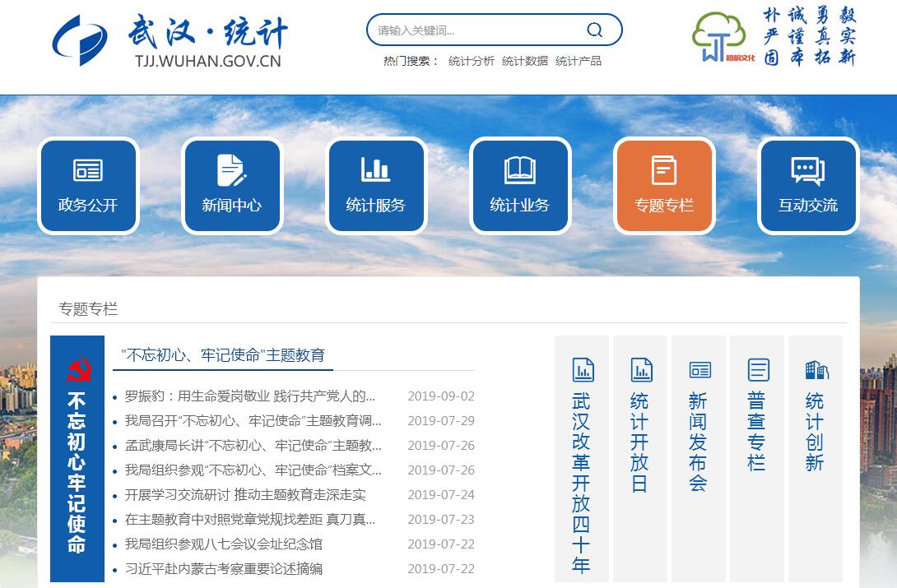Open the 罗振豹 article dated 2019-09-02
Viewport: 897px width, 588px height.
pyautogui.click(x=250, y=396)
